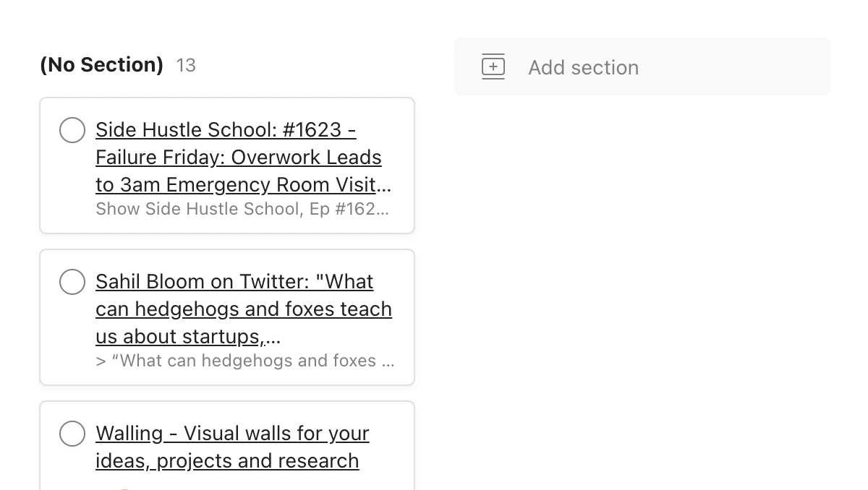Select the '(No Section)' header title
868x490 pixels.
tap(101, 65)
